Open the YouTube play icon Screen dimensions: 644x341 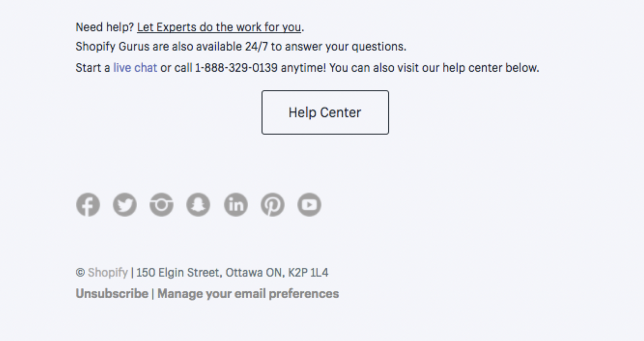(309, 205)
